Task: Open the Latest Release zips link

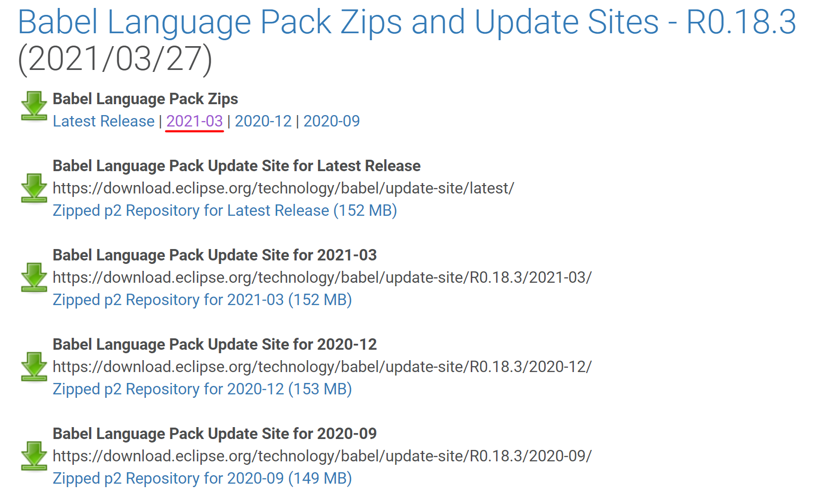Action: pos(104,121)
